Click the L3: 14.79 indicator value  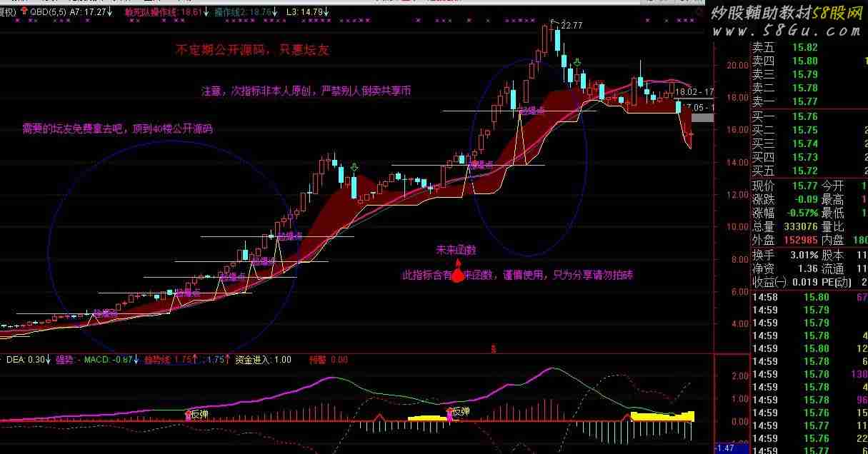pos(304,12)
